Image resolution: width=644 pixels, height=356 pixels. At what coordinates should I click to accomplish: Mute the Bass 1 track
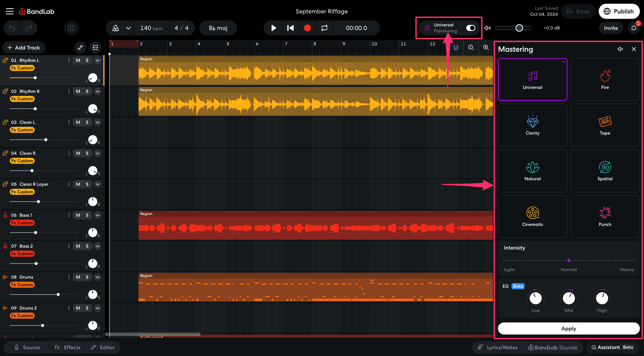78,215
